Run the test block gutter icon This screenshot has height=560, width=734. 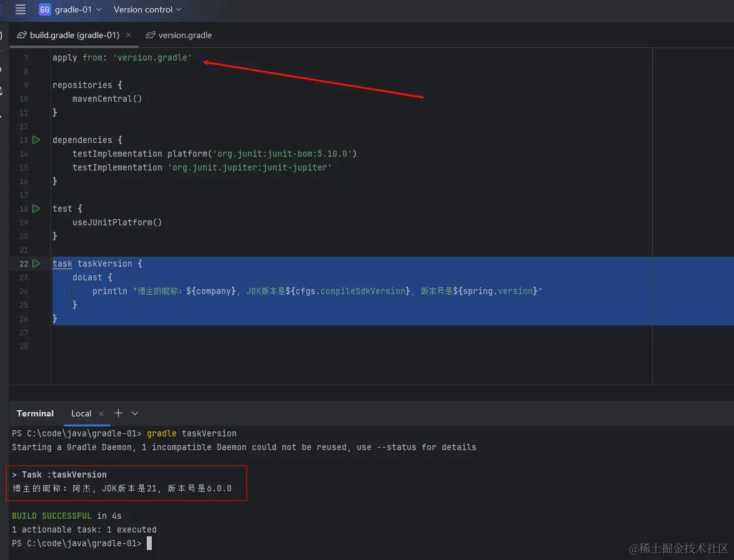pyautogui.click(x=36, y=209)
